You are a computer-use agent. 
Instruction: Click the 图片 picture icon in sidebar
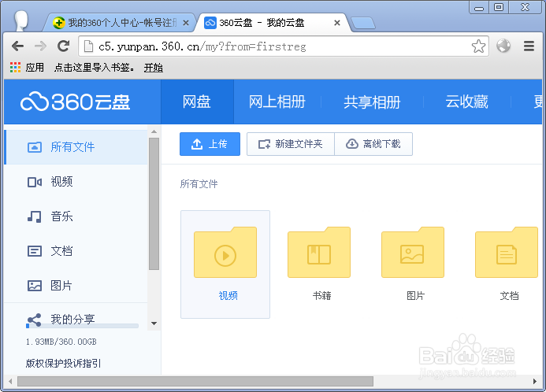tap(35, 286)
